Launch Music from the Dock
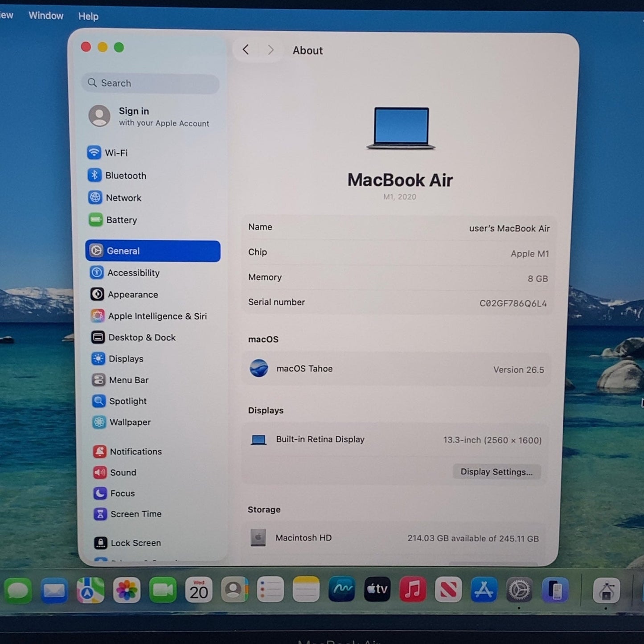This screenshot has width=644, height=644. [x=413, y=589]
